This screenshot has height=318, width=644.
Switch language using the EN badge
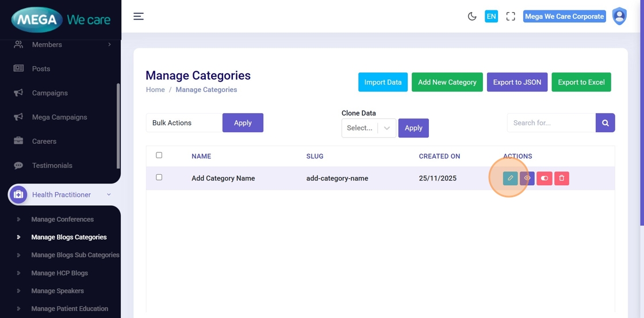pyautogui.click(x=491, y=17)
